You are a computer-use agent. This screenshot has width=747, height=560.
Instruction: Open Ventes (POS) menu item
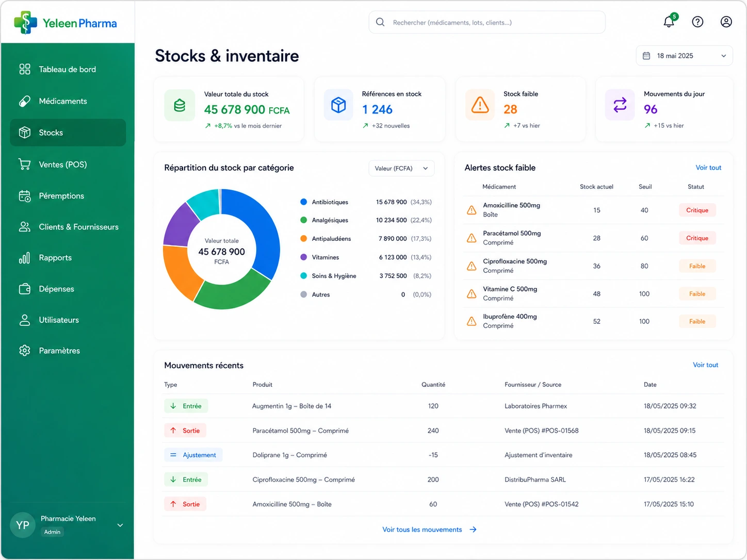click(68, 164)
